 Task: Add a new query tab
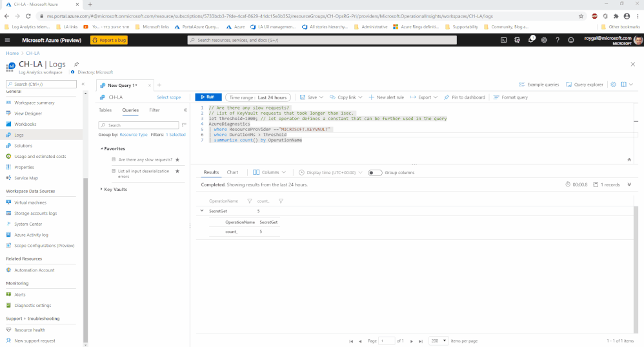[159, 85]
